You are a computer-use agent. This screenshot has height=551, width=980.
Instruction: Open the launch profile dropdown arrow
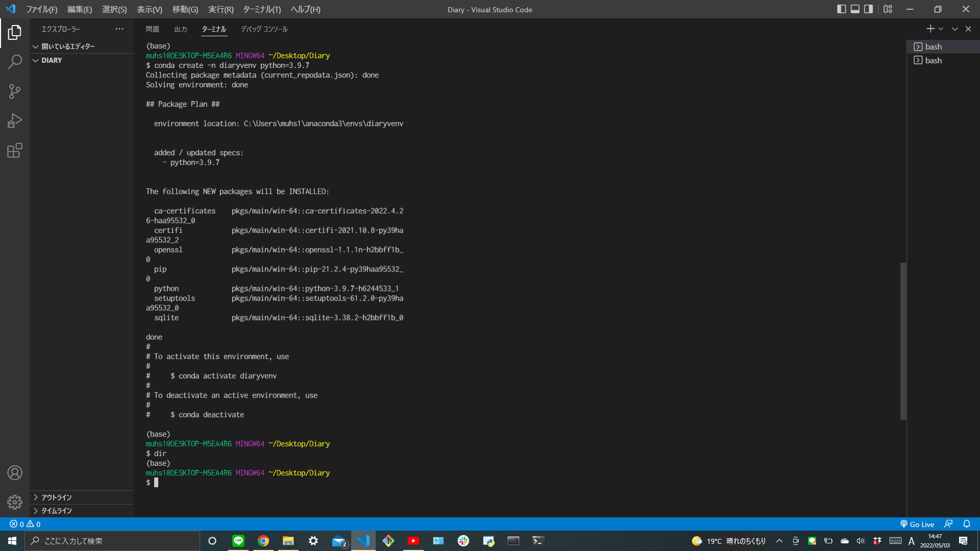click(x=941, y=29)
